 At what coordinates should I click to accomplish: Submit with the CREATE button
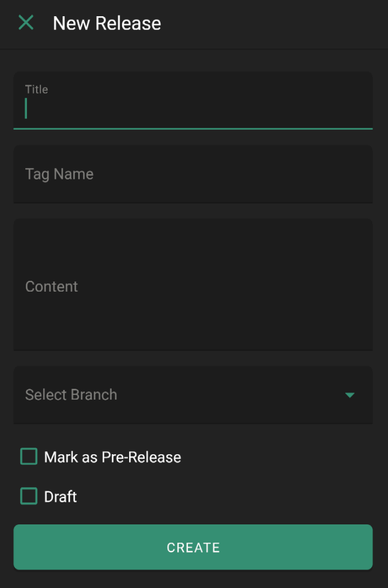[x=193, y=547]
